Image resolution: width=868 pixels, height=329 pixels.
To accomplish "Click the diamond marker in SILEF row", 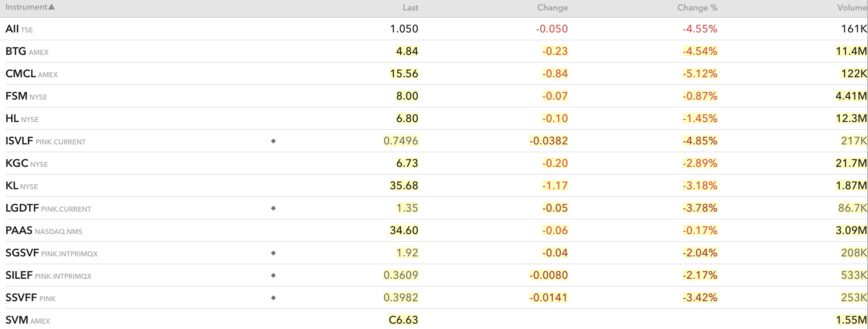I will click(273, 275).
